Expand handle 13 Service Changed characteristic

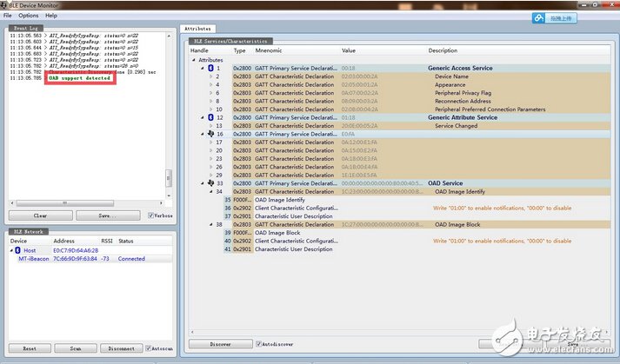210,126
